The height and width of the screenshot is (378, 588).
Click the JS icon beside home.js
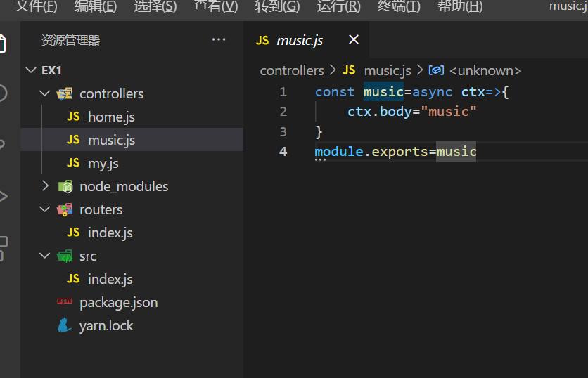coord(73,117)
